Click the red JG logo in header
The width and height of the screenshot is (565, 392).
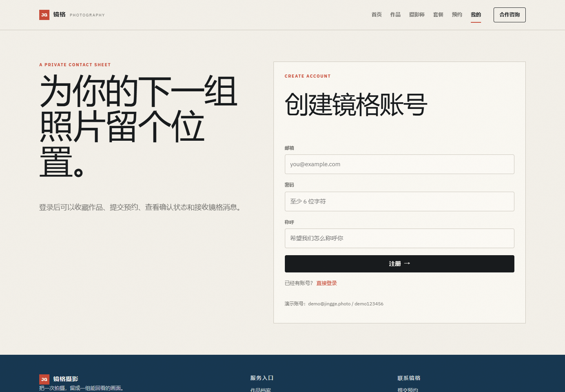coord(44,15)
